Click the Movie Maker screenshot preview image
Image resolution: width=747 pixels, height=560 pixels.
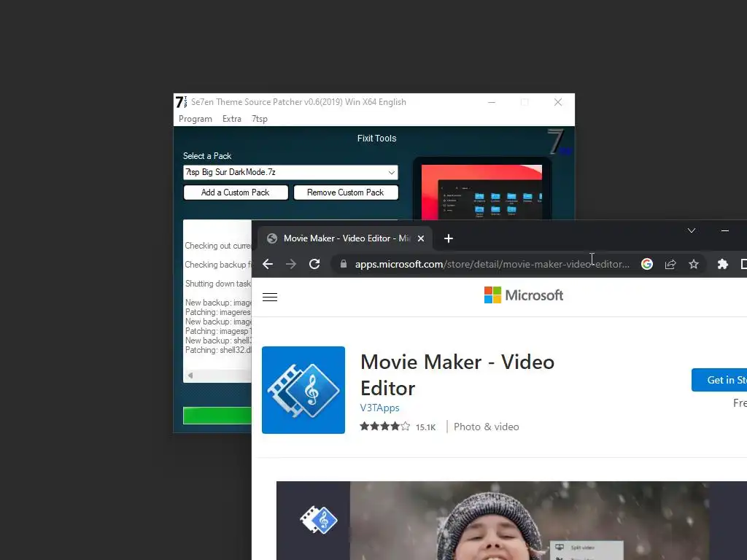[511, 521]
